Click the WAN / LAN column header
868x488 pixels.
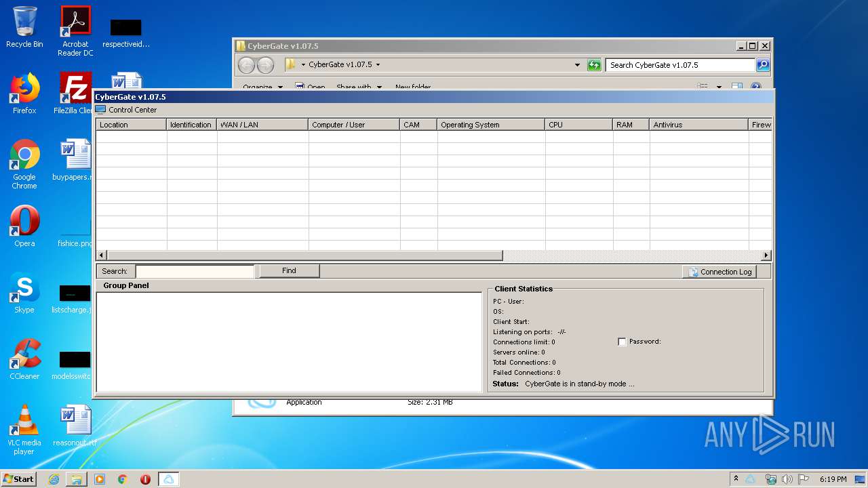click(x=262, y=125)
